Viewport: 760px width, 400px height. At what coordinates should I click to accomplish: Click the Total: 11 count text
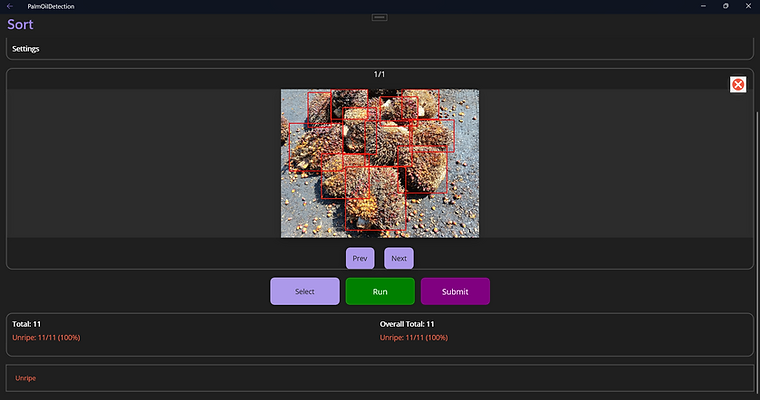27,324
